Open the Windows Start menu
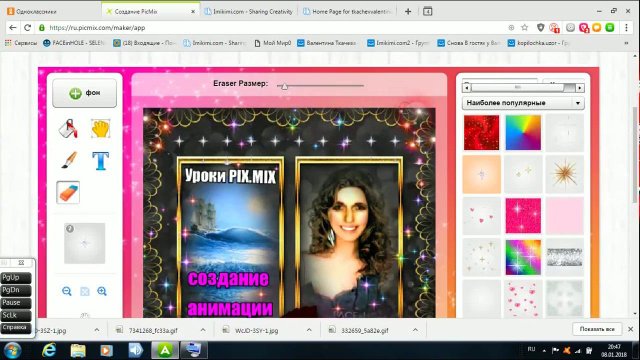 [x=13, y=350]
